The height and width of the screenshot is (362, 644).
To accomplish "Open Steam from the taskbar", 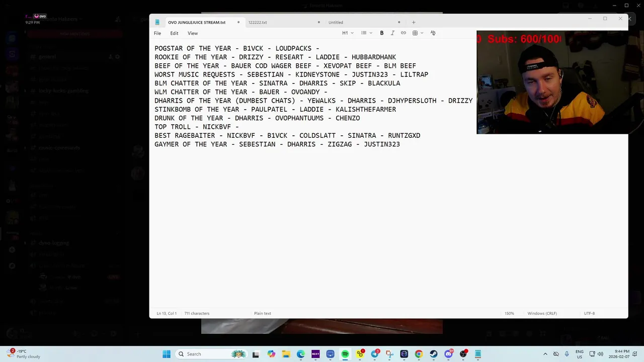I will pos(433,354).
